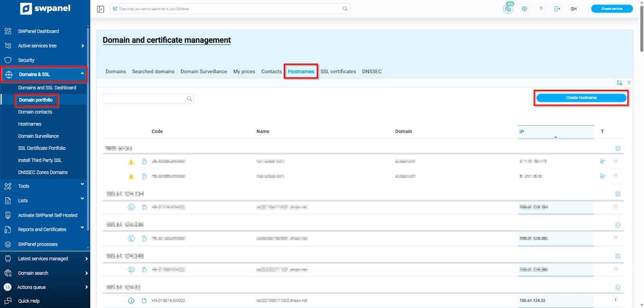The height and width of the screenshot is (308, 644).
Task: Expand Latest services managed arrow
Action: click(x=87, y=258)
